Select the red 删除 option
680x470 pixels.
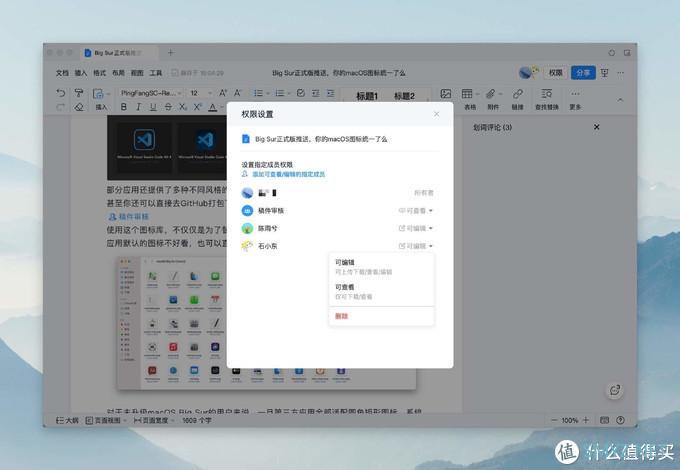pyautogui.click(x=342, y=316)
